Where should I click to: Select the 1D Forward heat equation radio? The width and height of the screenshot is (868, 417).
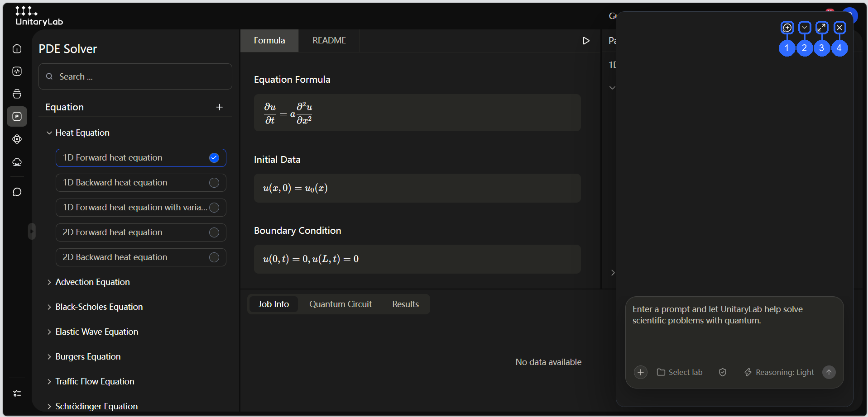point(214,158)
